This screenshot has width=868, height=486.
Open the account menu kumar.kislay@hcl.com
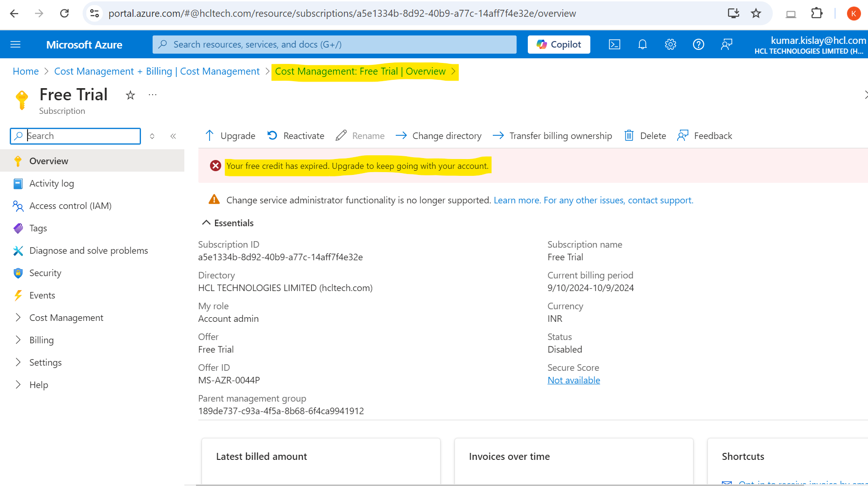tap(810, 45)
